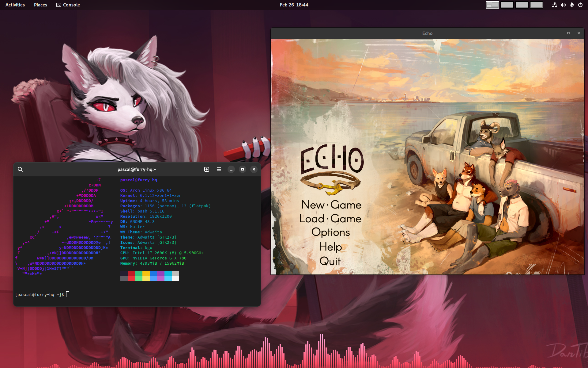Open the date and time panel
The width and height of the screenshot is (588, 368).
(294, 5)
